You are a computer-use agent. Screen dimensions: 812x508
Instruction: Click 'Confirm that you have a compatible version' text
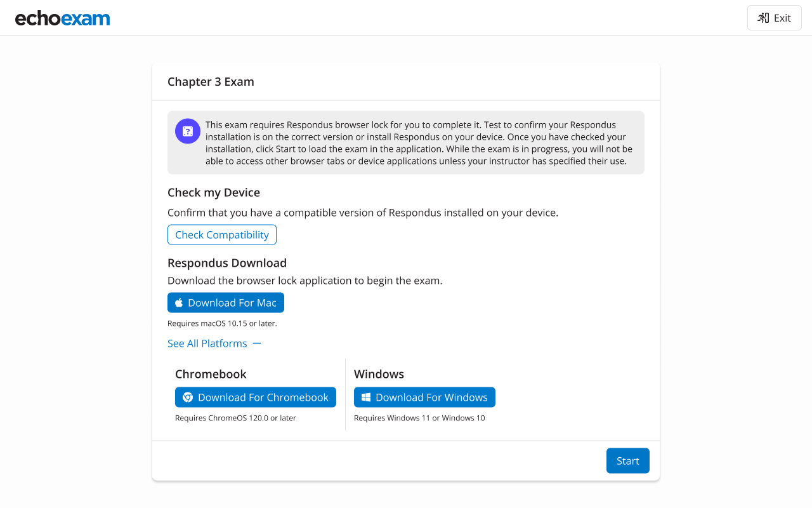pyautogui.click(x=363, y=213)
